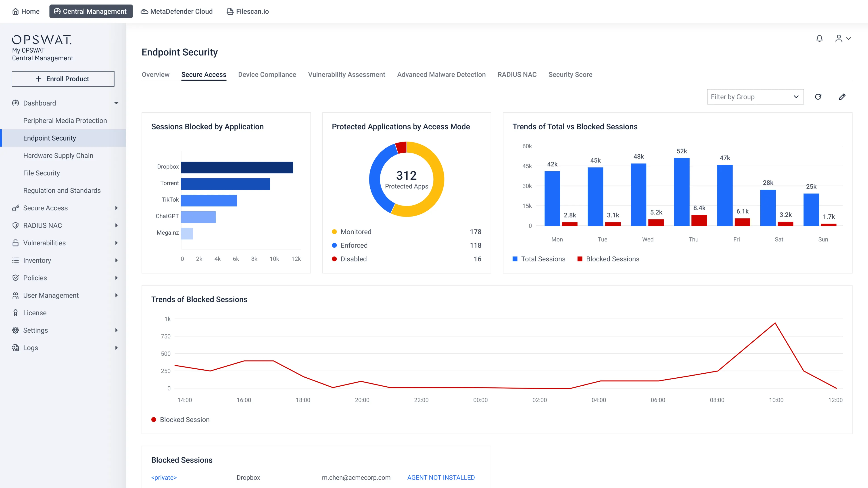
Task: Click the License ribbon icon in sidebar
Action: tap(15, 313)
